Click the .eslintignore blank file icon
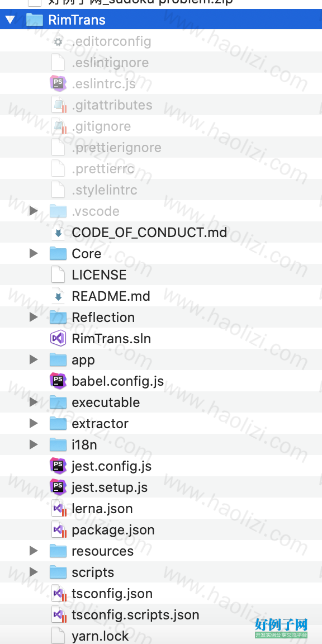The image size is (322, 644). click(58, 63)
